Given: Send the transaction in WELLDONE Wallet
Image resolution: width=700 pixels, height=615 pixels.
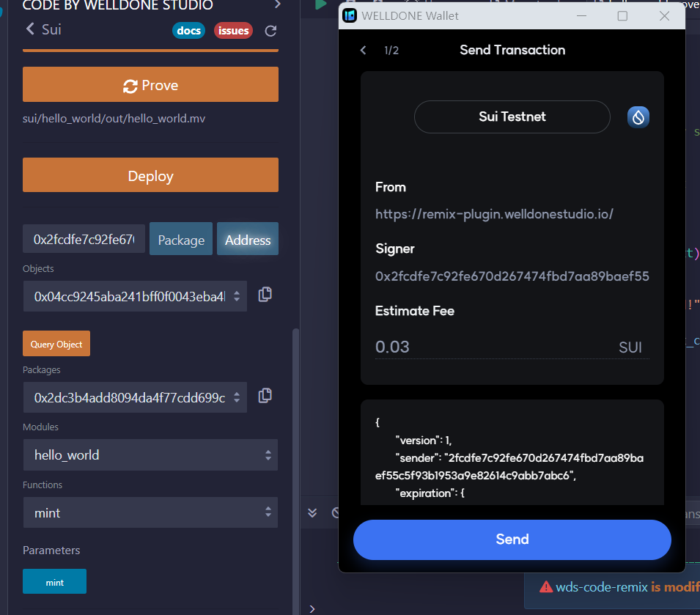Looking at the screenshot, I should point(512,539).
